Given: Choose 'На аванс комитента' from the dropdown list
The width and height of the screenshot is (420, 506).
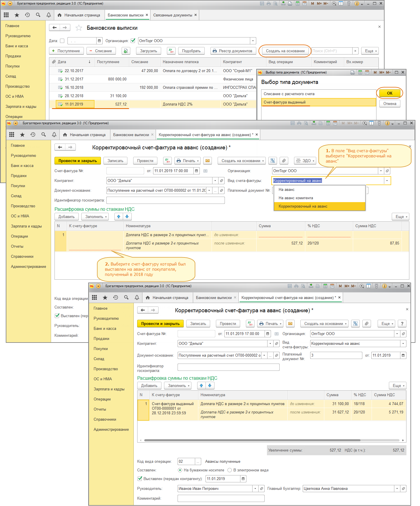Looking at the screenshot, I should (296, 198).
